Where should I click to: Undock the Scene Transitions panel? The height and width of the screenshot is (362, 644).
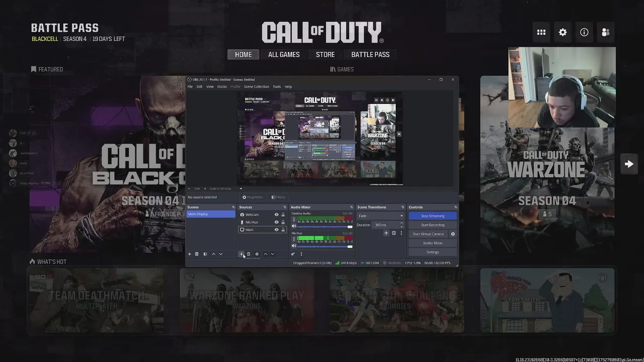pos(403,207)
